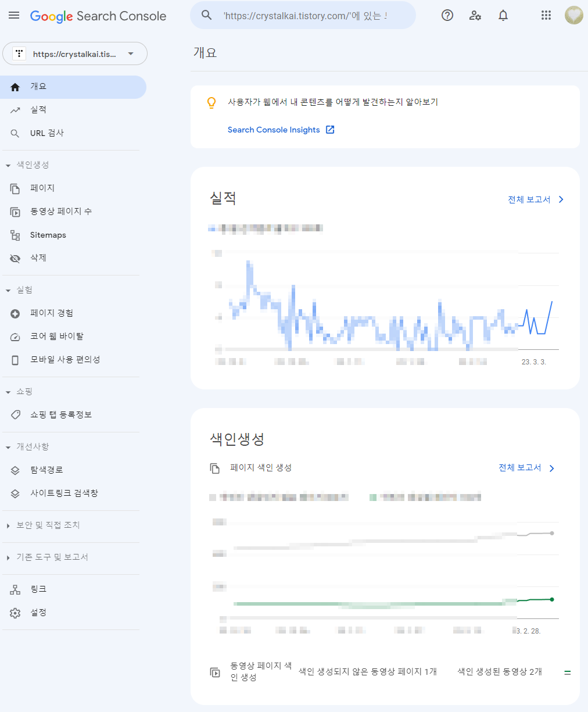Image resolution: width=588 pixels, height=712 pixels.
Task: Expand the 보안 및 직접 조치 section
Action: 8,526
